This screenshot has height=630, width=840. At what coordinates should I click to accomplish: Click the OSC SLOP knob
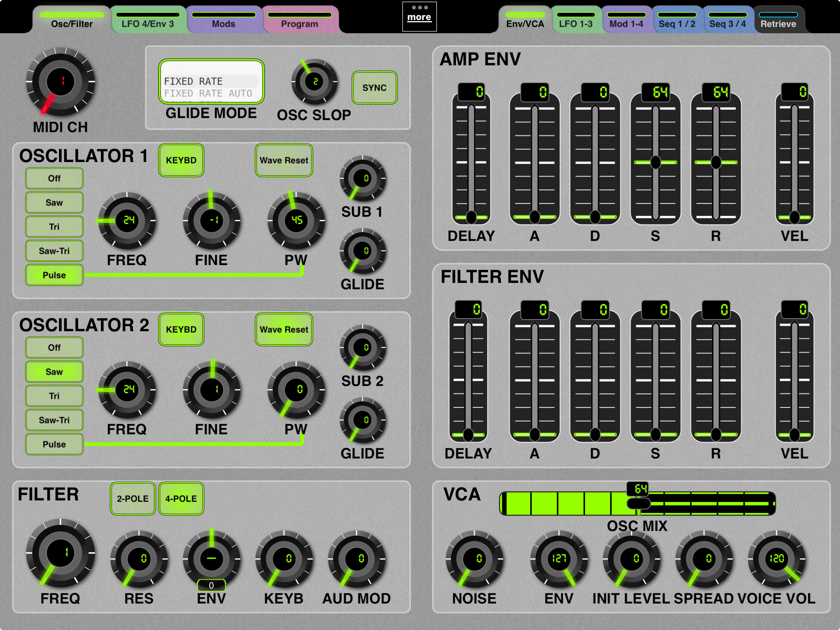(314, 82)
